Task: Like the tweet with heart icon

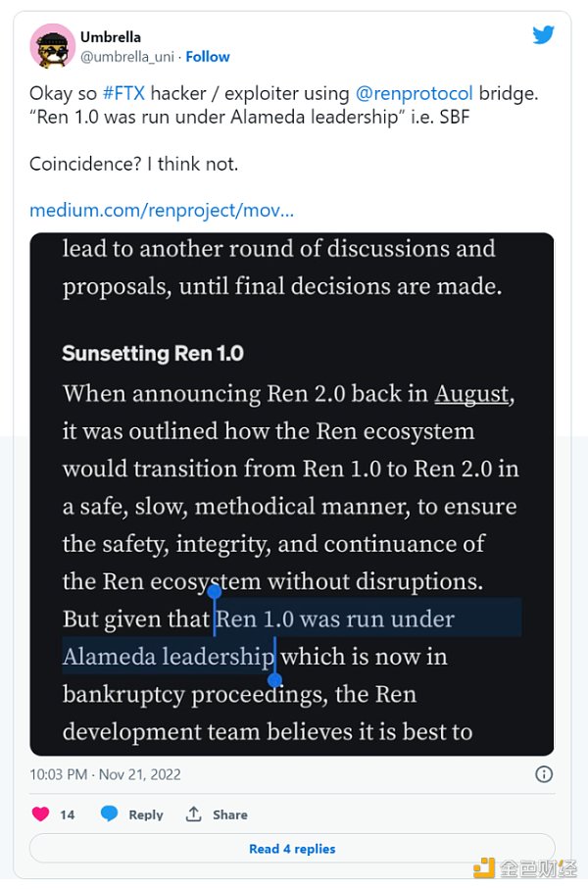Action: [40, 814]
